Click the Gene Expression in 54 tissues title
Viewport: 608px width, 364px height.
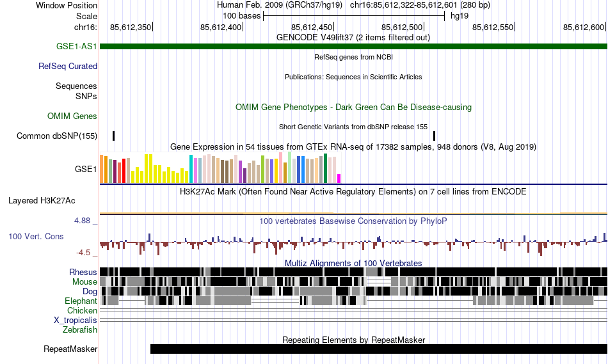(x=353, y=147)
